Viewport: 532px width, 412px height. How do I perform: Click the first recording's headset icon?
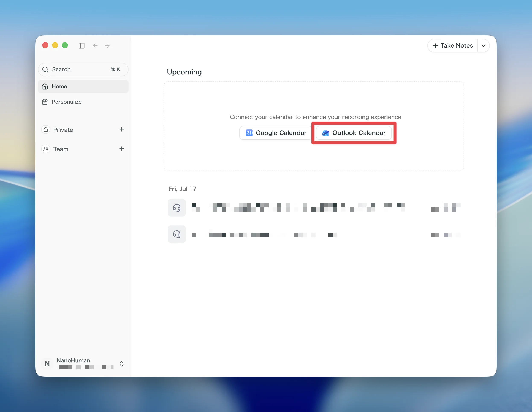click(177, 208)
